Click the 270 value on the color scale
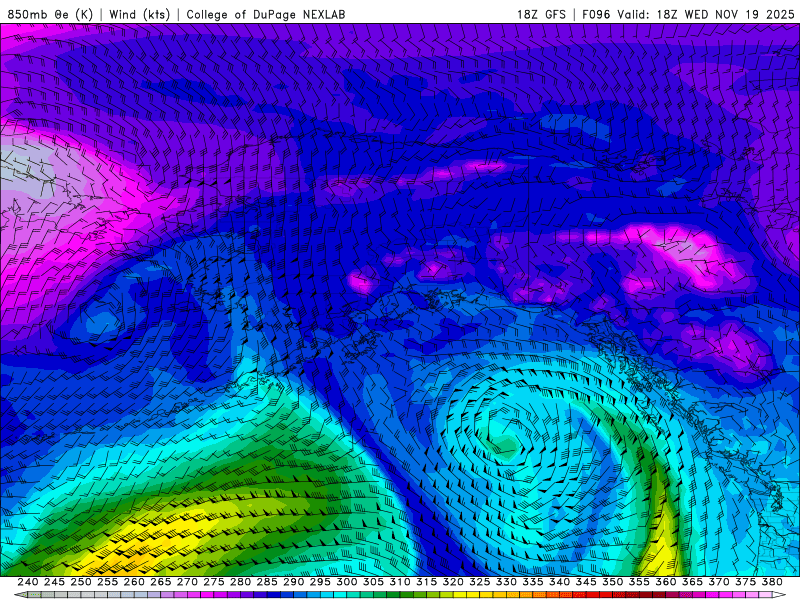Image resolution: width=800 pixels, height=600 pixels. [x=187, y=582]
